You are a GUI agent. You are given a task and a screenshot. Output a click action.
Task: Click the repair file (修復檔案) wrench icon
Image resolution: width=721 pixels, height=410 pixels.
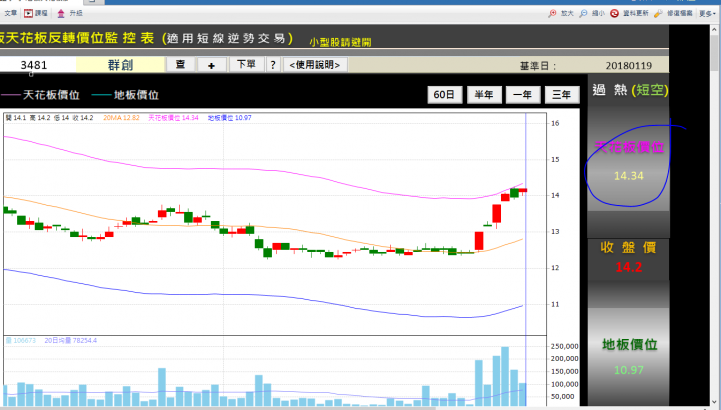pos(658,13)
